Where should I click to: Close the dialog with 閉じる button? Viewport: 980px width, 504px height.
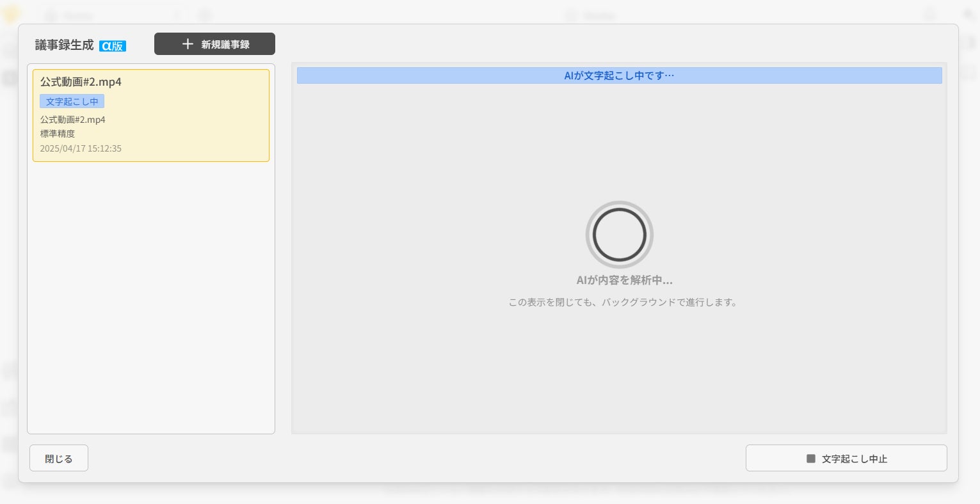pyautogui.click(x=59, y=459)
